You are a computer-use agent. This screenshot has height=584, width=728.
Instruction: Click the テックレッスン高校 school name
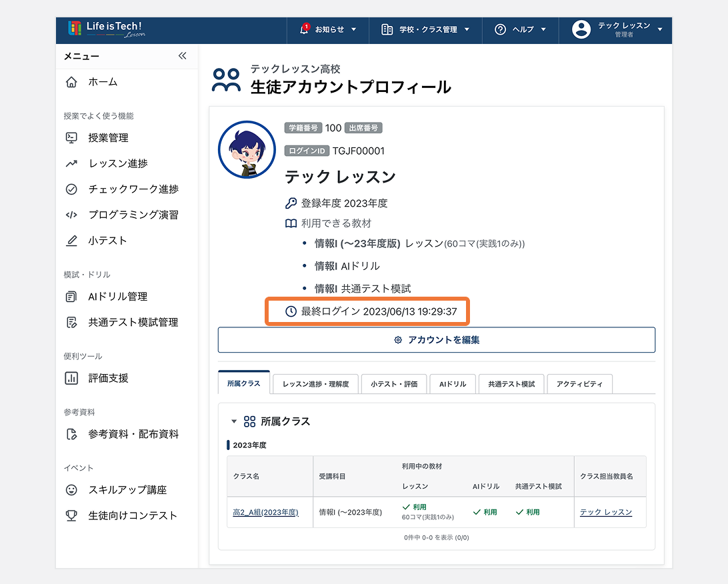coord(295,69)
